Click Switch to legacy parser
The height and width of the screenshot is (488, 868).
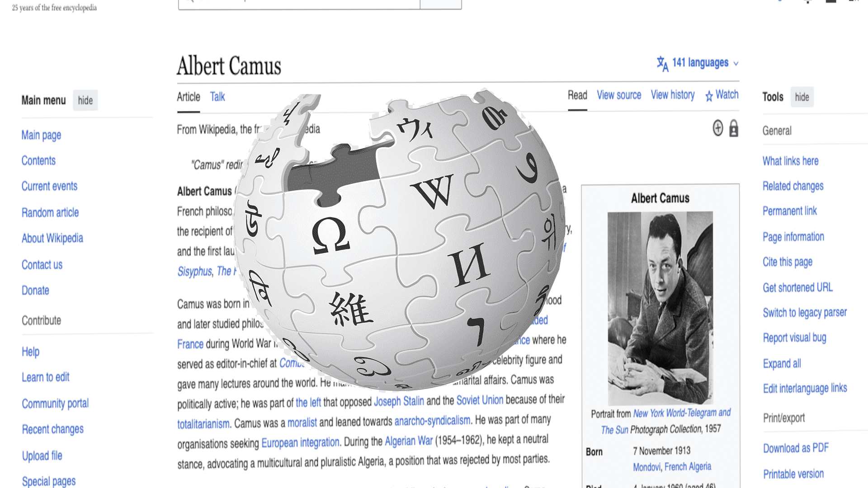805,313
